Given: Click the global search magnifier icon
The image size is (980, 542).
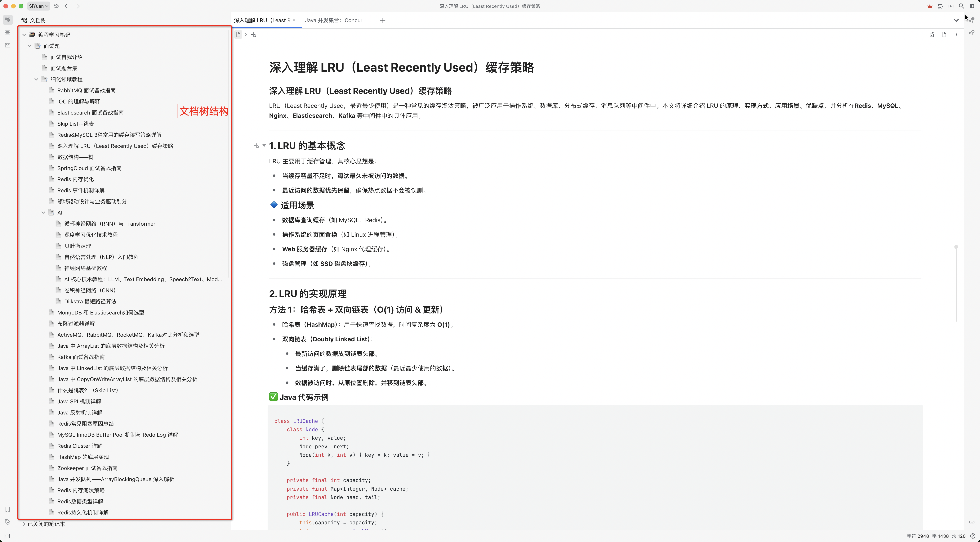Looking at the screenshot, I should [x=961, y=6].
